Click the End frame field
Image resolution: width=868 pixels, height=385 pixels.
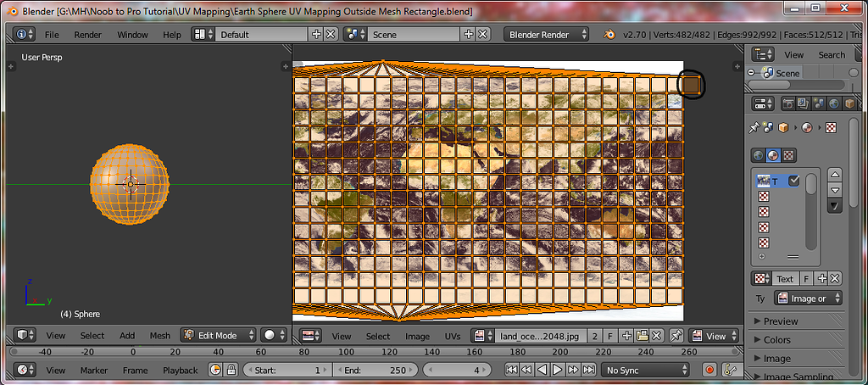click(x=376, y=370)
